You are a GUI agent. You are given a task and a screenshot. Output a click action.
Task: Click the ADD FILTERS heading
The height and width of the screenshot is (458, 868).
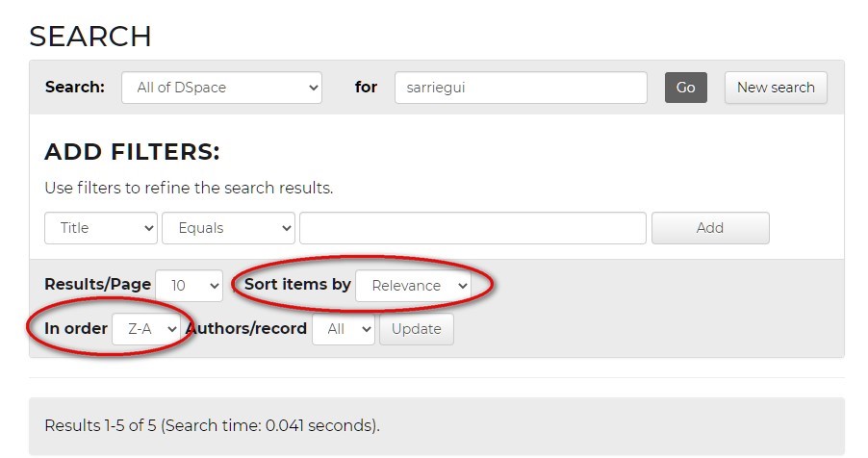point(132,152)
